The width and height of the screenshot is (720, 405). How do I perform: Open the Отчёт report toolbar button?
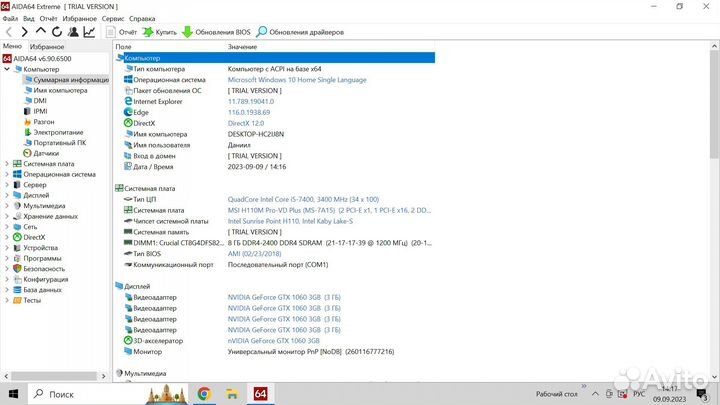click(x=122, y=32)
